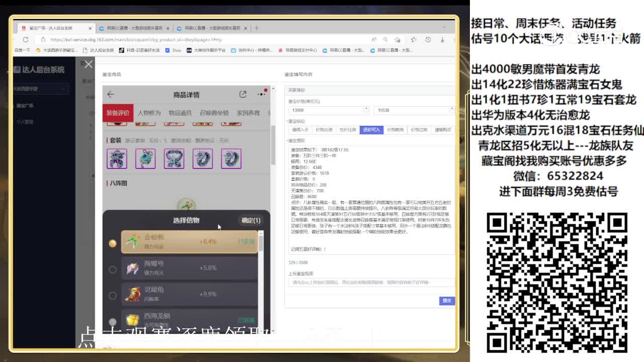Screen dimensions: 644x362
Task: Switch to the 召唤兽坐骑 tab
Action: pos(214,113)
